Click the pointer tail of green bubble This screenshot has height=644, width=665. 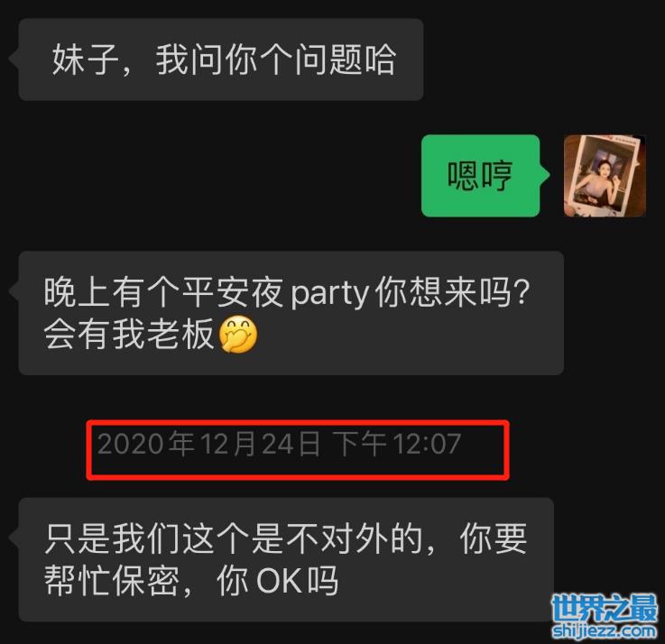tap(545, 175)
